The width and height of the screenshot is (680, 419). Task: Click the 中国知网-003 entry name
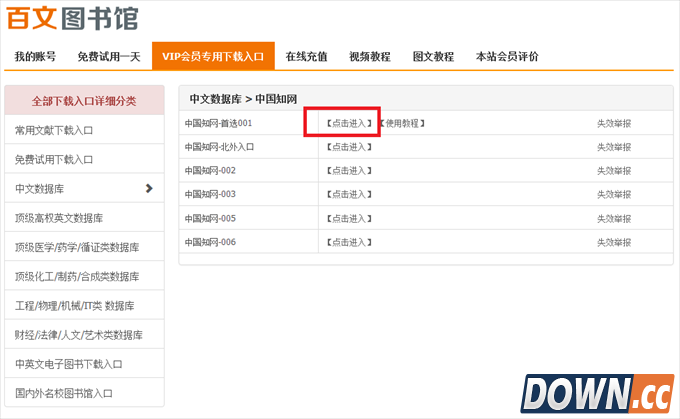[x=210, y=194]
